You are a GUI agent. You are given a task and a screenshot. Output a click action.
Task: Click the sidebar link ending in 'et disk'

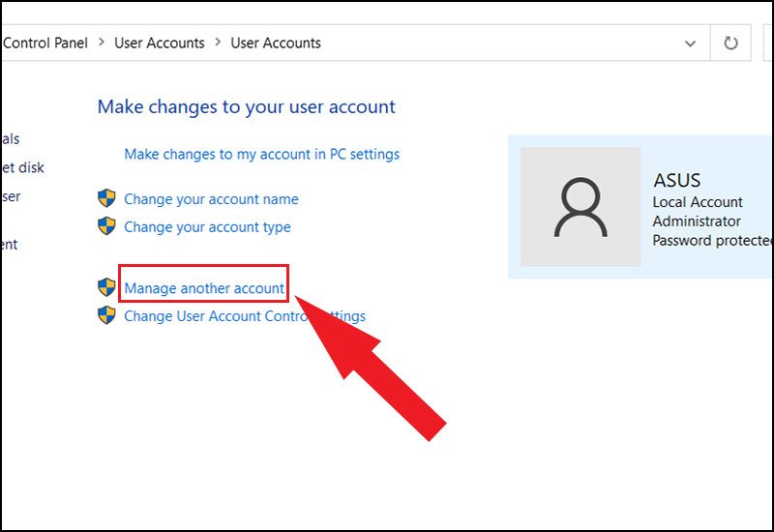[x=22, y=167]
